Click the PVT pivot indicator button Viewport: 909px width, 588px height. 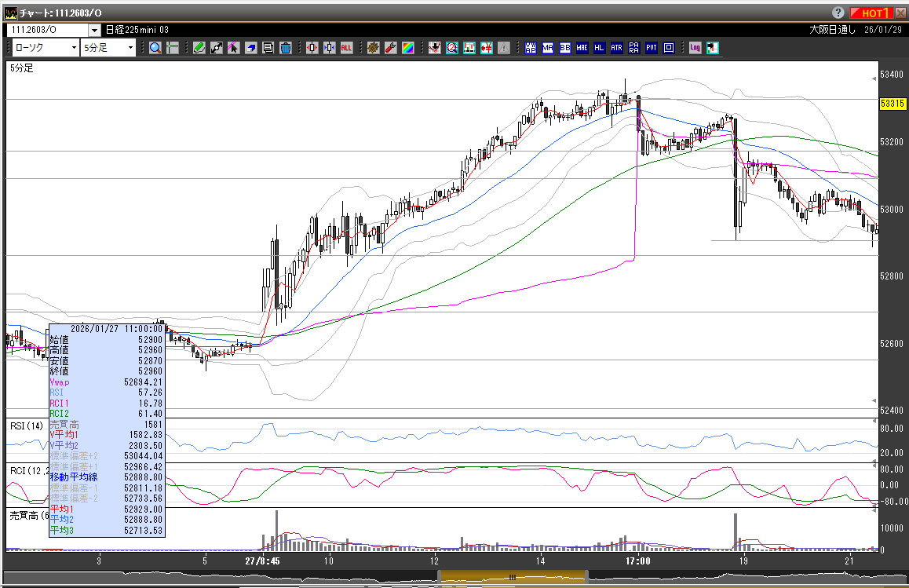click(x=651, y=48)
